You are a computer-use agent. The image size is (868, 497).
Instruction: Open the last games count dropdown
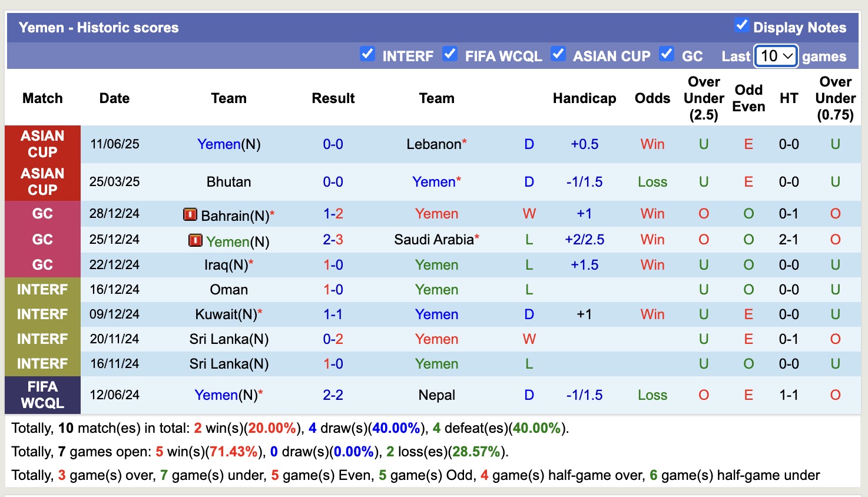[775, 56]
